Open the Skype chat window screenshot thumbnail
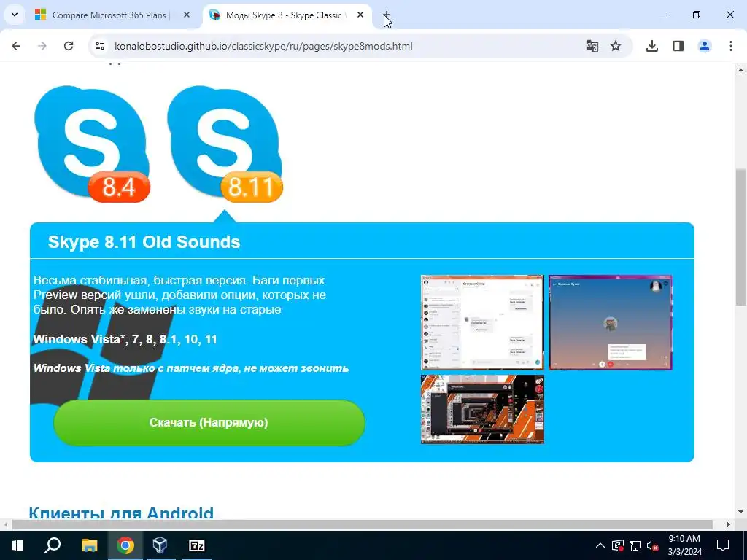Viewport: 747px width, 560px height. (482, 322)
